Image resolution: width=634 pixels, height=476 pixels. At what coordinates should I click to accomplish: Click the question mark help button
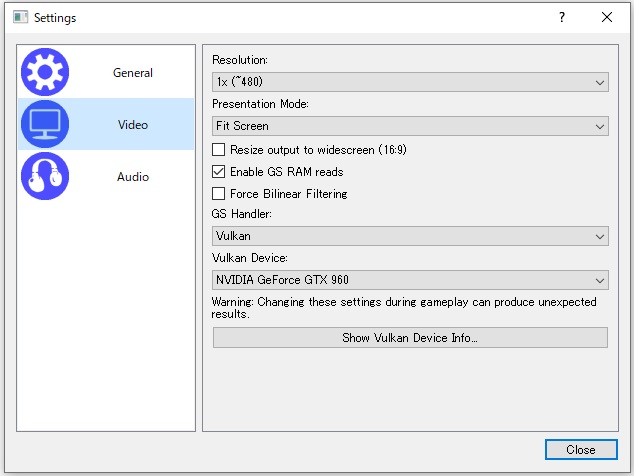[562, 17]
